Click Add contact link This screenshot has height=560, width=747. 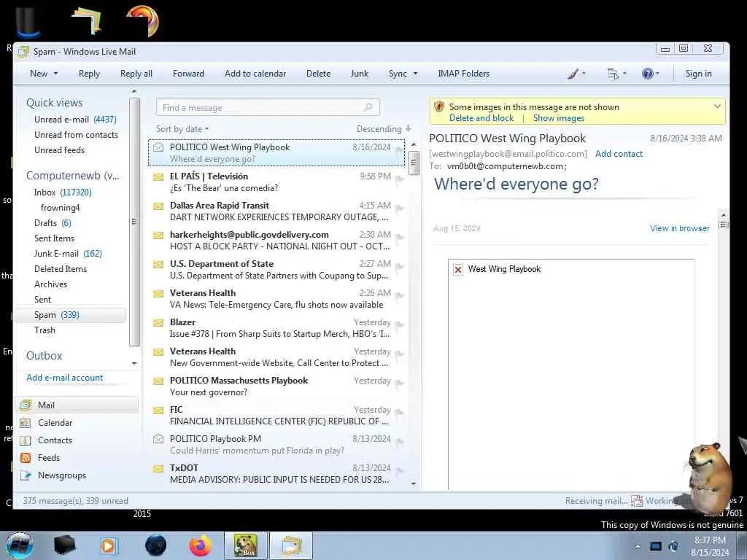tap(619, 154)
